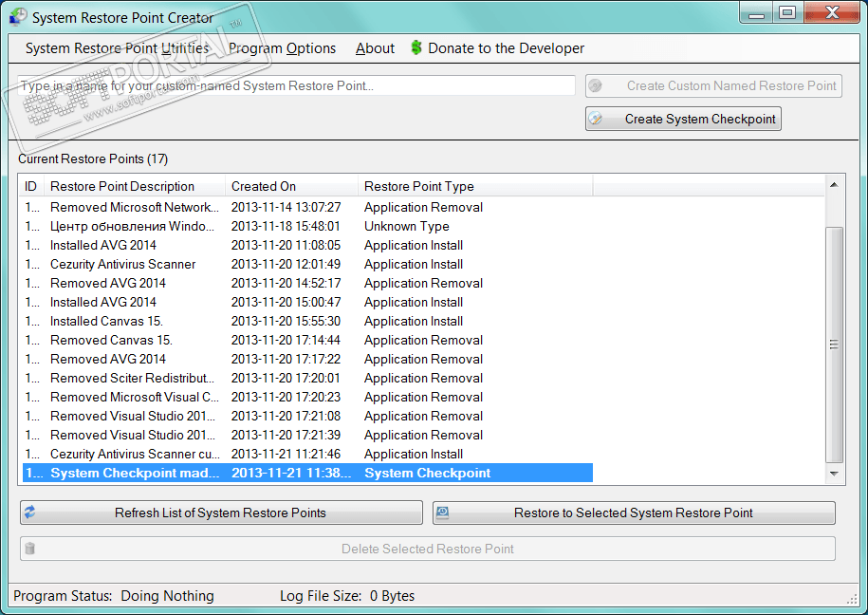Sort by ID column header
The image size is (868, 615).
(31, 186)
